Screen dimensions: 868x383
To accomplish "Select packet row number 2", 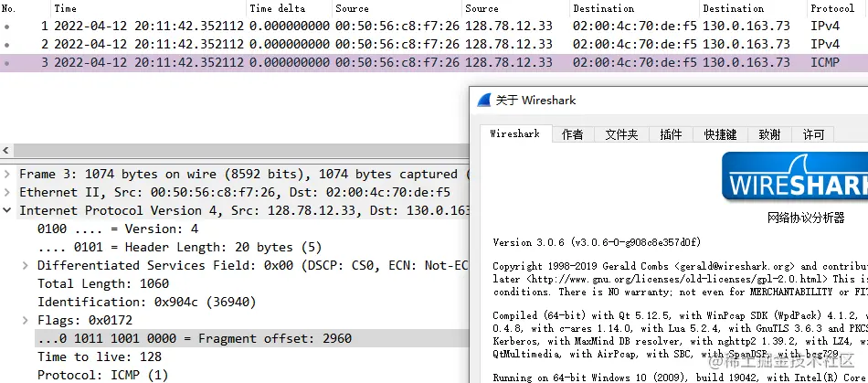I will click(x=434, y=44).
